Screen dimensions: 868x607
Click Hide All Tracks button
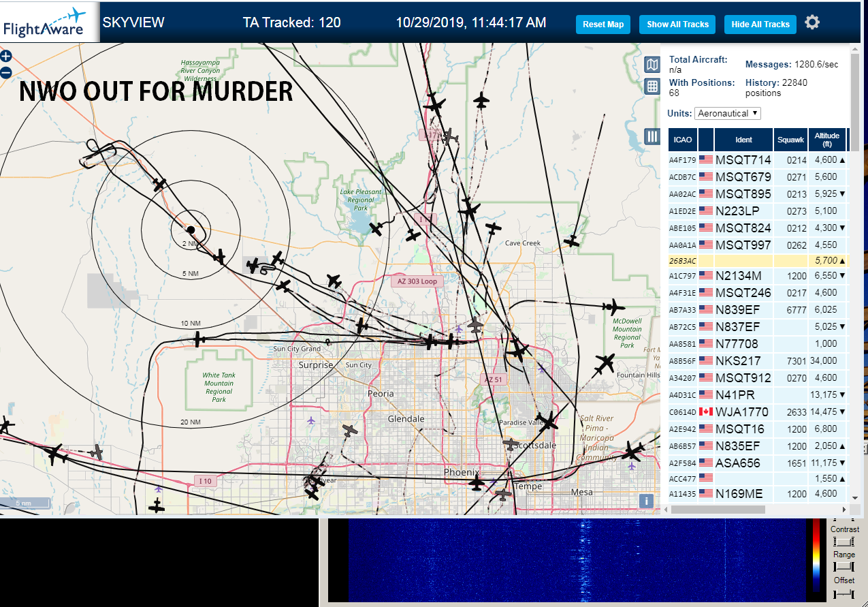(760, 24)
